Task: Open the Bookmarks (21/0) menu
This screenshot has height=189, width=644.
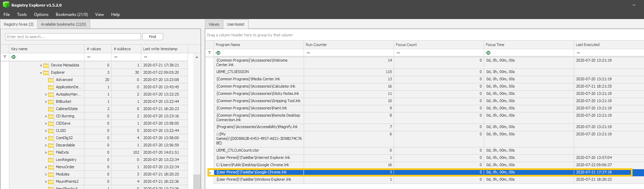Action: pos(72,15)
